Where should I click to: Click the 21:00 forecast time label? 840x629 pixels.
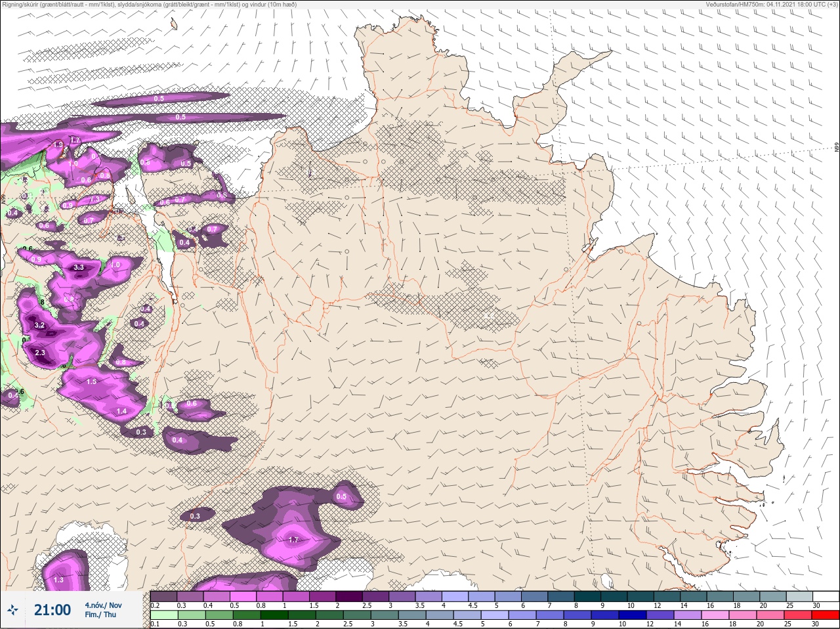click(x=52, y=610)
